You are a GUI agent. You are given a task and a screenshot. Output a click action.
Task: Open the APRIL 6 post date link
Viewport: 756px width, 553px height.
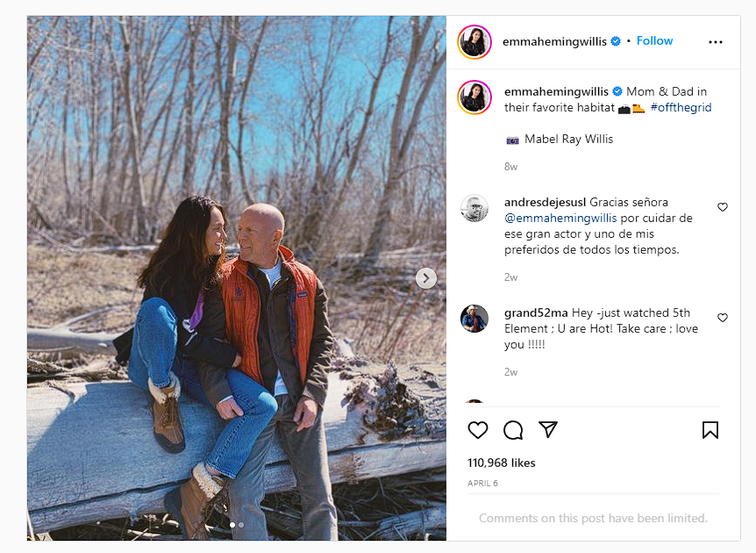tap(482, 483)
